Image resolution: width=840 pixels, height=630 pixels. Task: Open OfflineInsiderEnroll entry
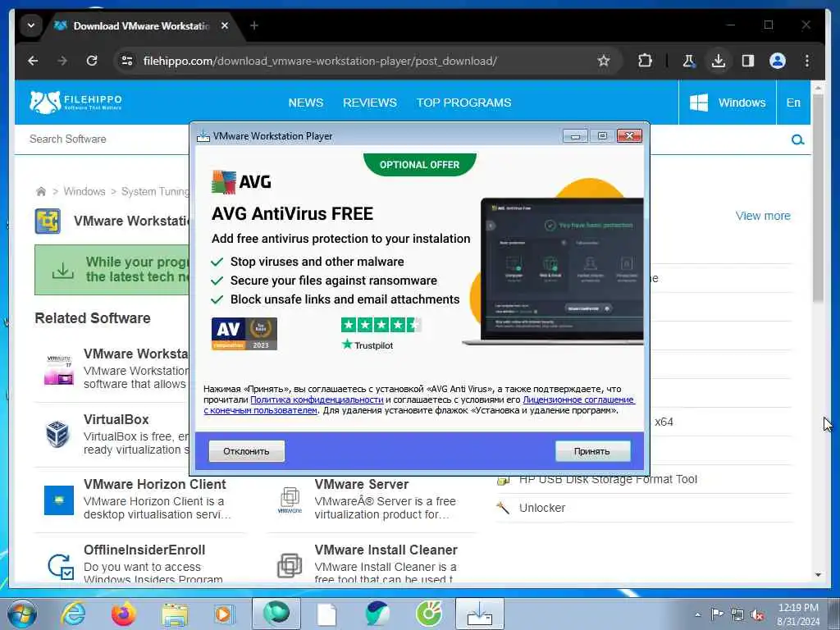(x=144, y=550)
